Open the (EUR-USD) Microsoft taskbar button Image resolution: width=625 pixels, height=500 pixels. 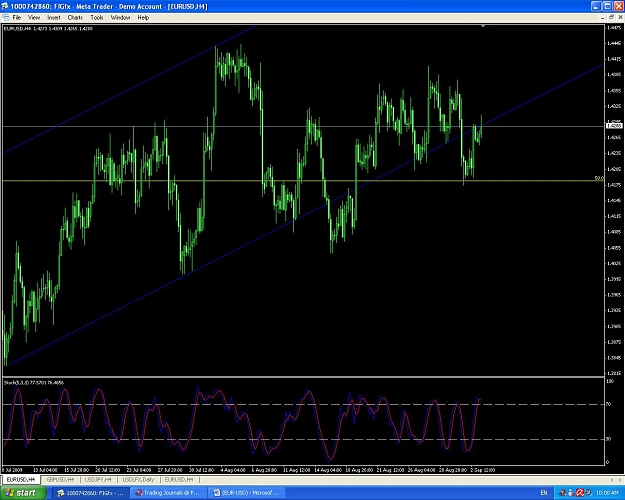(248, 493)
